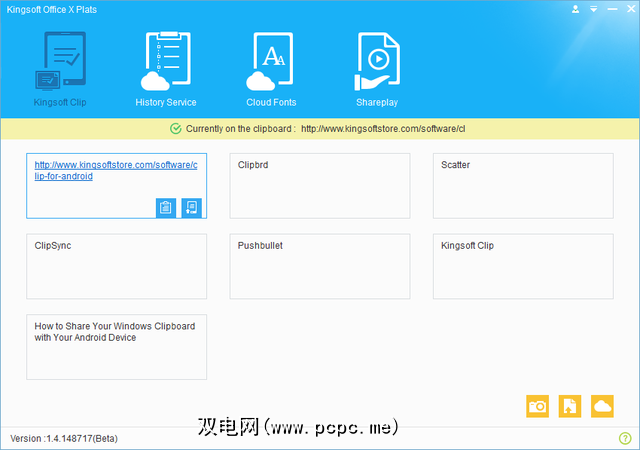Image resolution: width=640 pixels, height=450 pixels.
Task: Launch the Shareplay icon
Action: [377, 61]
